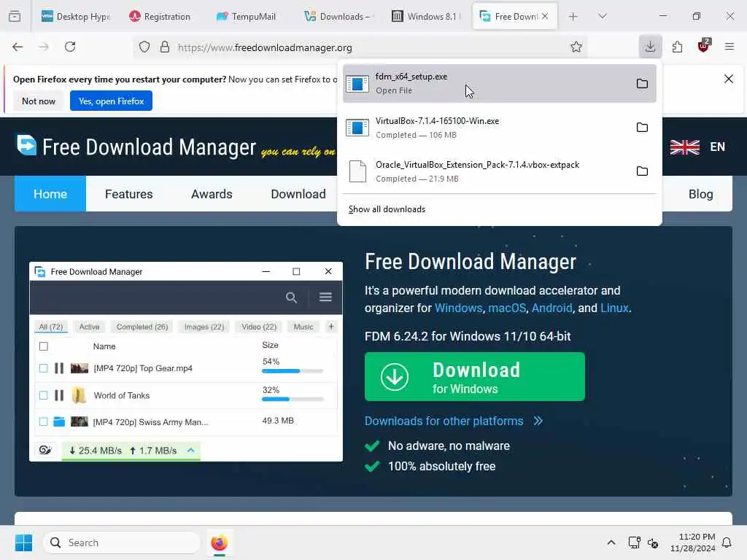Go back to the previous page
The width and height of the screenshot is (747, 560).
point(18,47)
